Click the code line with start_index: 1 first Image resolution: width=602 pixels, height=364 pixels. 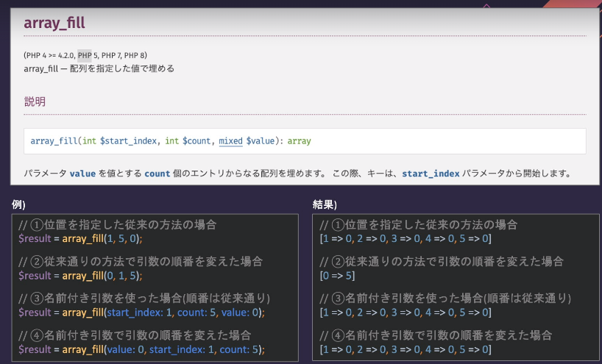tap(142, 313)
